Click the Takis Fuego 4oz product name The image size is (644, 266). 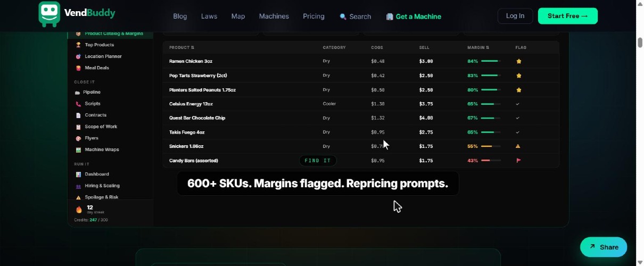pos(187,132)
